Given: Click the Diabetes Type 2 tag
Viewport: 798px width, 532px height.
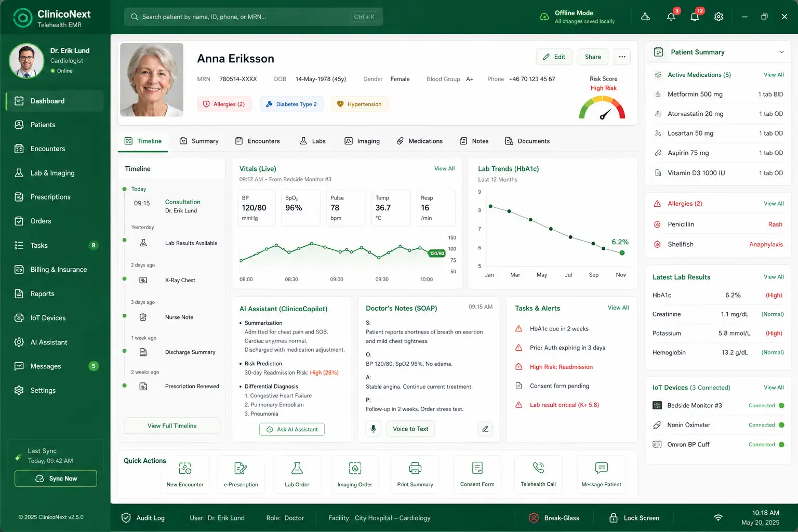Looking at the screenshot, I should [291, 104].
